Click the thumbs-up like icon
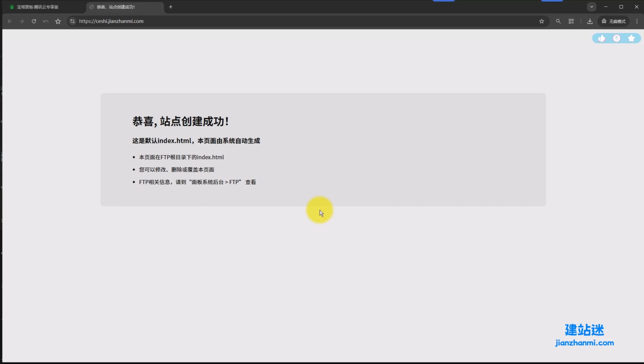The width and height of the screenshot is (644, 364). click(601, 39)
